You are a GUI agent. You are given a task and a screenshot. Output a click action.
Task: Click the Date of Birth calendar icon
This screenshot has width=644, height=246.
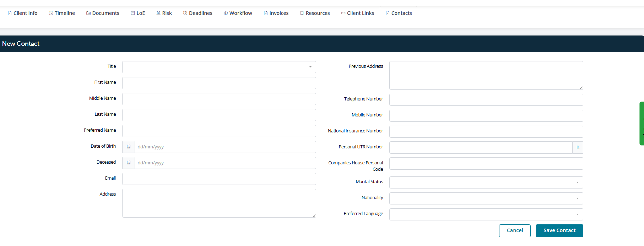coord(129,147)
